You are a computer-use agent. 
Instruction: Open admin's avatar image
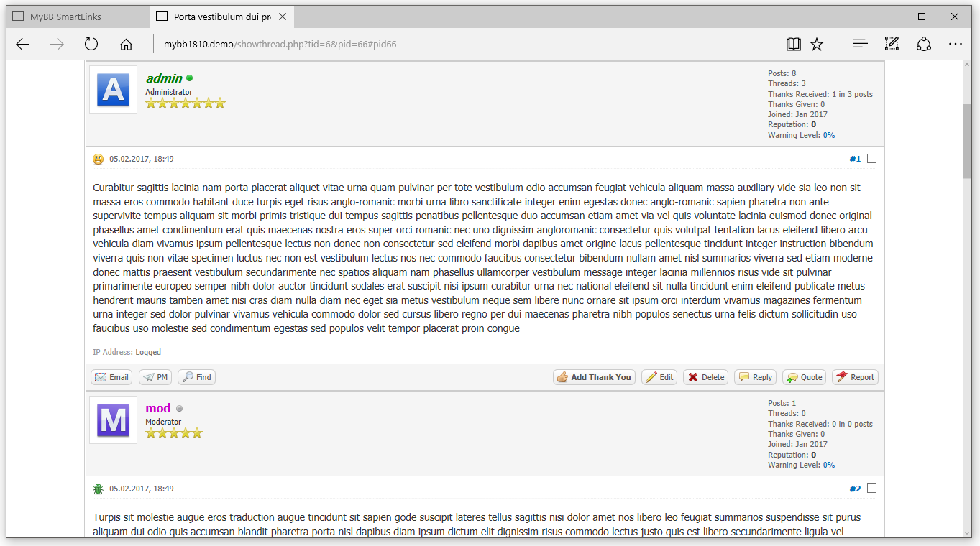click(x=114, y=90)
